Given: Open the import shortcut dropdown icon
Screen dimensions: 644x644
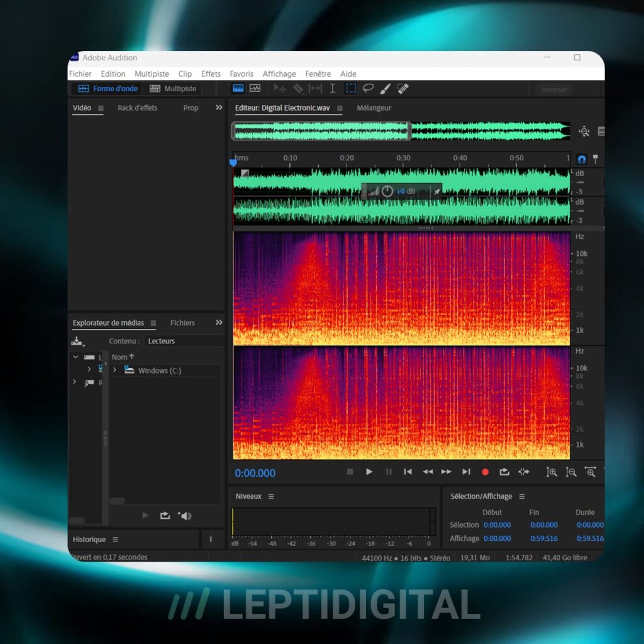Looking at the screenshot, I should click(x=77, y=341).
